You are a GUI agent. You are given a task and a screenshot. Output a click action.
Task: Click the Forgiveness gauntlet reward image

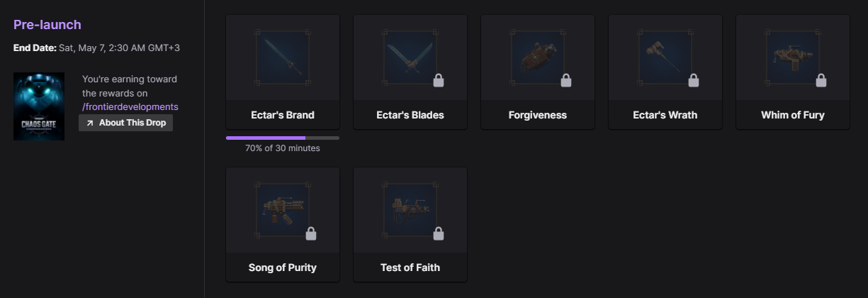[x=537, y=57]
